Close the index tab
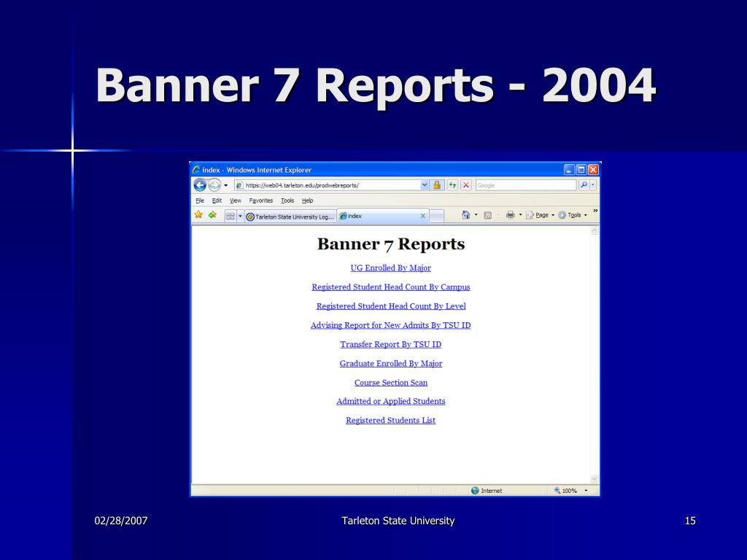 click(422, 216)
